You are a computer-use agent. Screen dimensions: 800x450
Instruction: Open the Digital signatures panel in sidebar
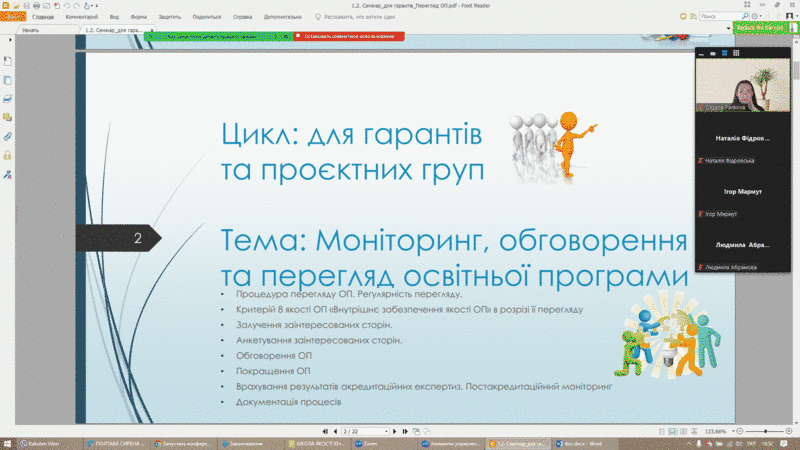pos(8,174)
